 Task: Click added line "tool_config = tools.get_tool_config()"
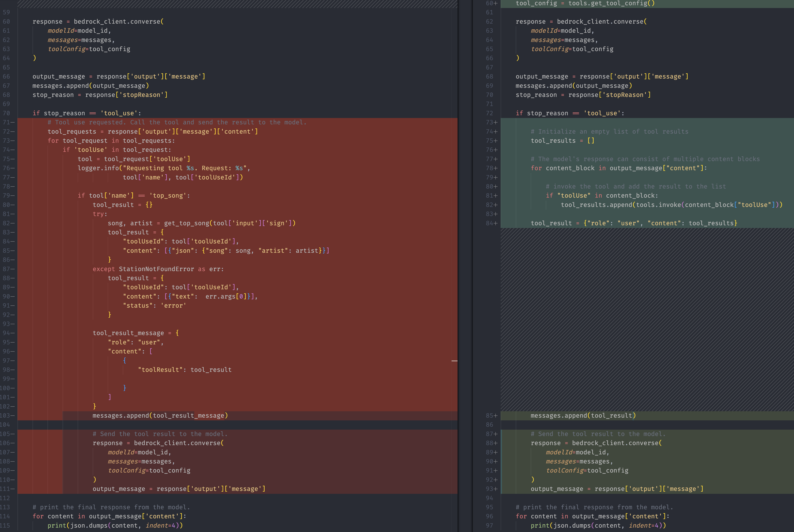pos(585,3)
